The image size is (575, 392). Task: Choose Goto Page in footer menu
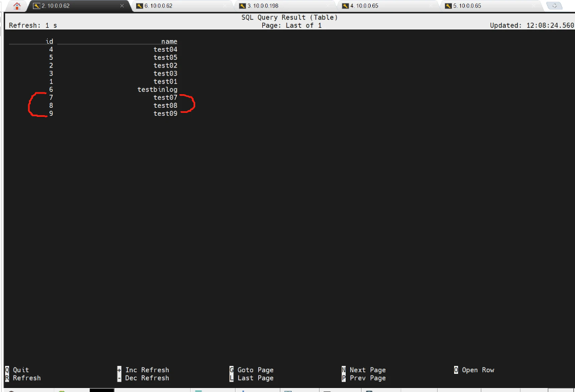point(255,370)
